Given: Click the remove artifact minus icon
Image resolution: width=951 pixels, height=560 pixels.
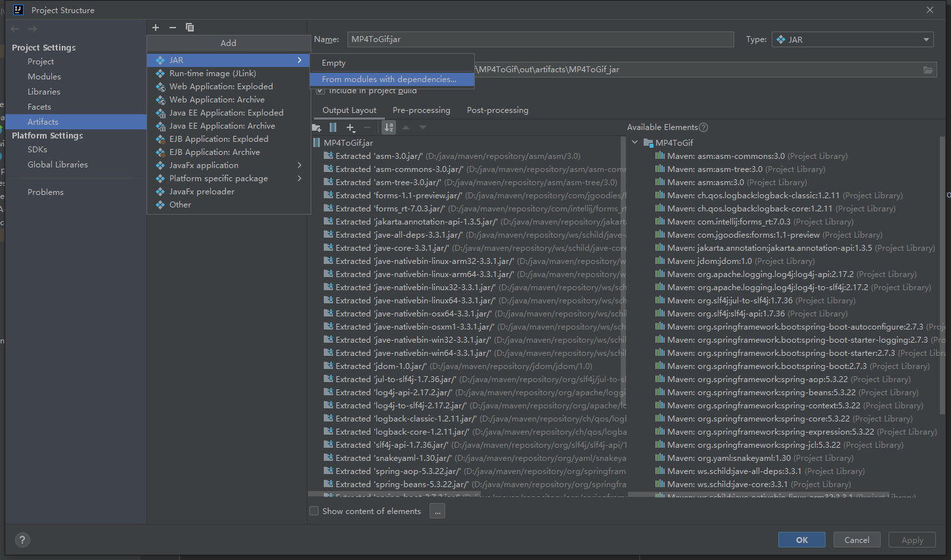Looking at the screenshot, I should click(x=173, y=28).
